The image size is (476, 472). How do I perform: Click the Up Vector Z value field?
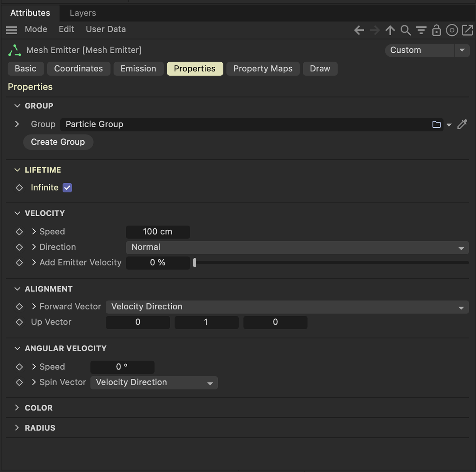[275, 322]
